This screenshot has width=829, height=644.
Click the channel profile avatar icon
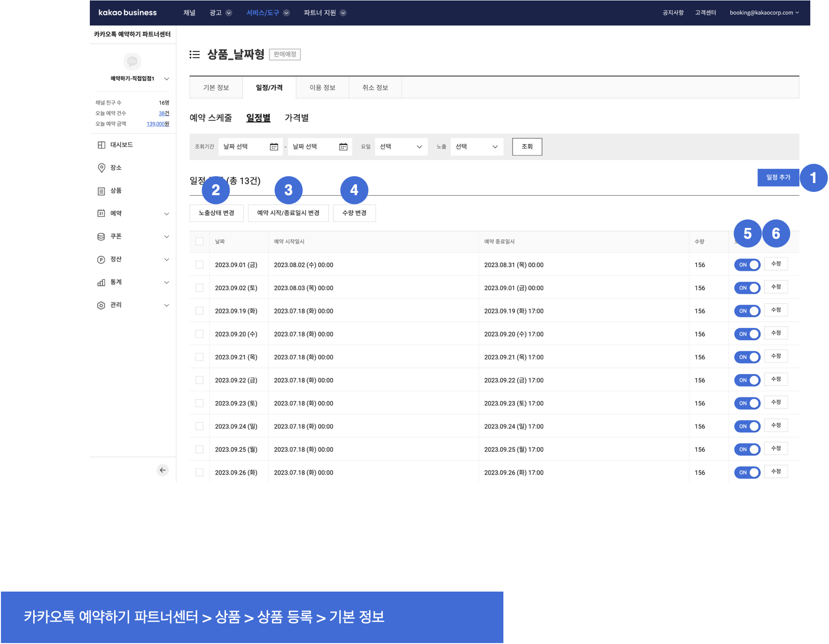(x=132, y=61)
